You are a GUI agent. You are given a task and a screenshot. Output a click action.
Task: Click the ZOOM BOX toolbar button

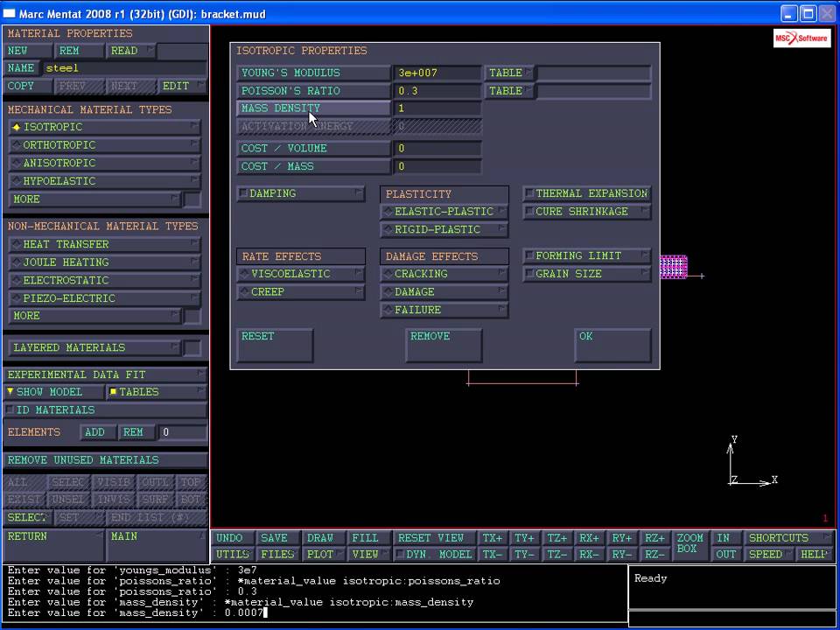(690, 546)
